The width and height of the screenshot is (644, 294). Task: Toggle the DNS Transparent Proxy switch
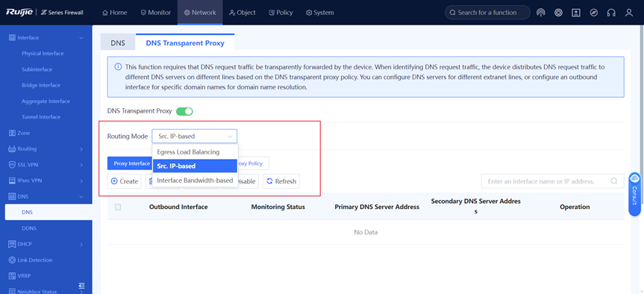184,111
